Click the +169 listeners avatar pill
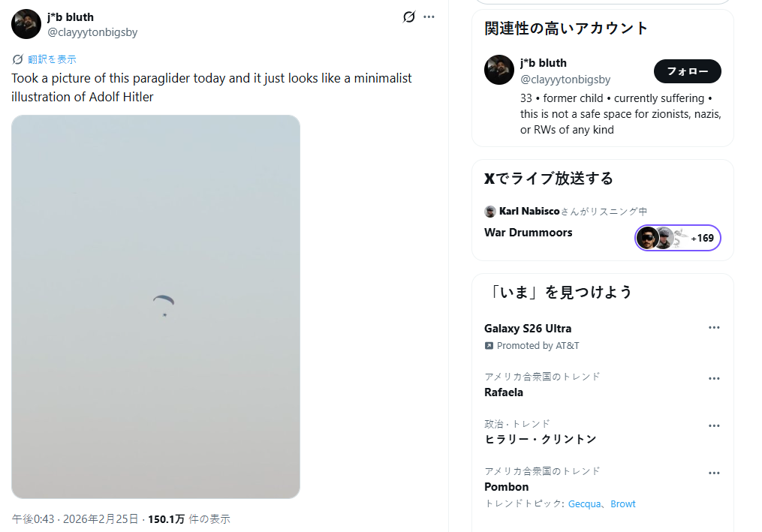Image resolution: width=762 pixels, height=532 pixels. pyautogui.click(x=677, y=238)
